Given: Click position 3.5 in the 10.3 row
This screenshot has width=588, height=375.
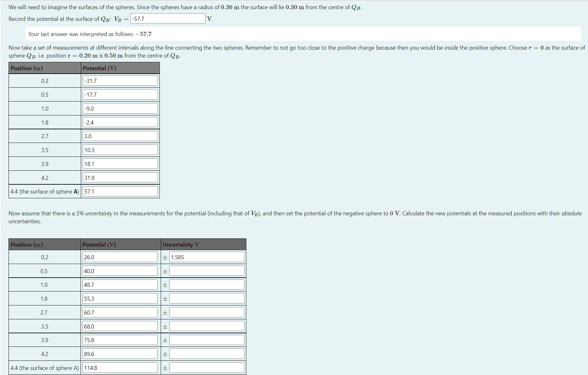Looking at the screenshot, I should [x=45, y=150].
